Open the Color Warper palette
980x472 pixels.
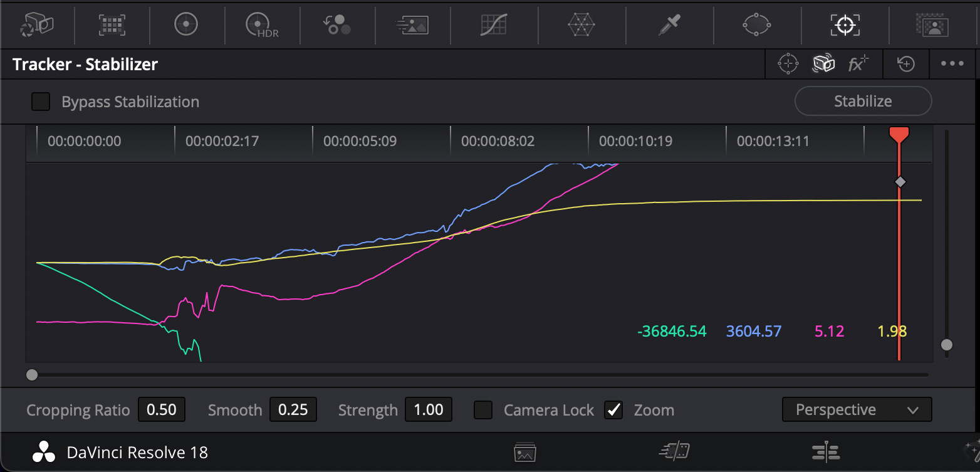click(581, 25)
